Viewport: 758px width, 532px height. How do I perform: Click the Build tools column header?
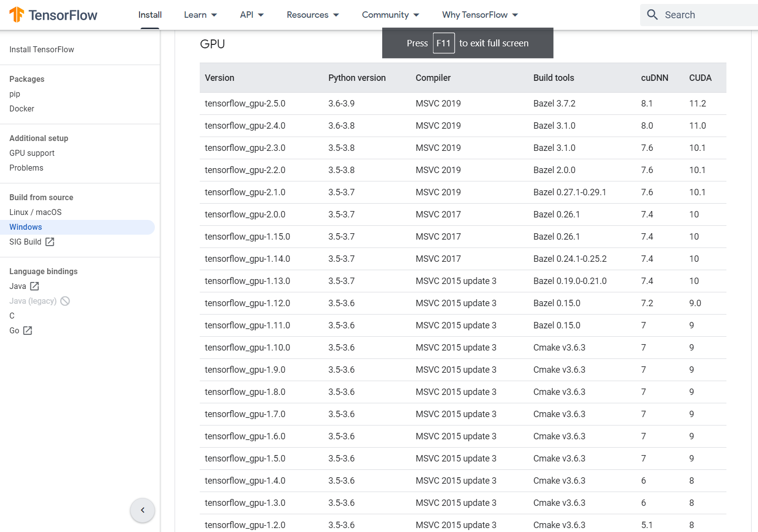tap(554, 78)
